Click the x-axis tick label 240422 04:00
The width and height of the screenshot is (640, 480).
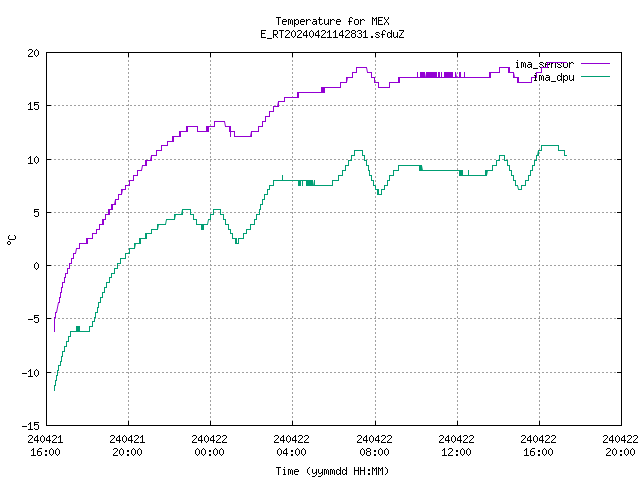tap(291, 446)
